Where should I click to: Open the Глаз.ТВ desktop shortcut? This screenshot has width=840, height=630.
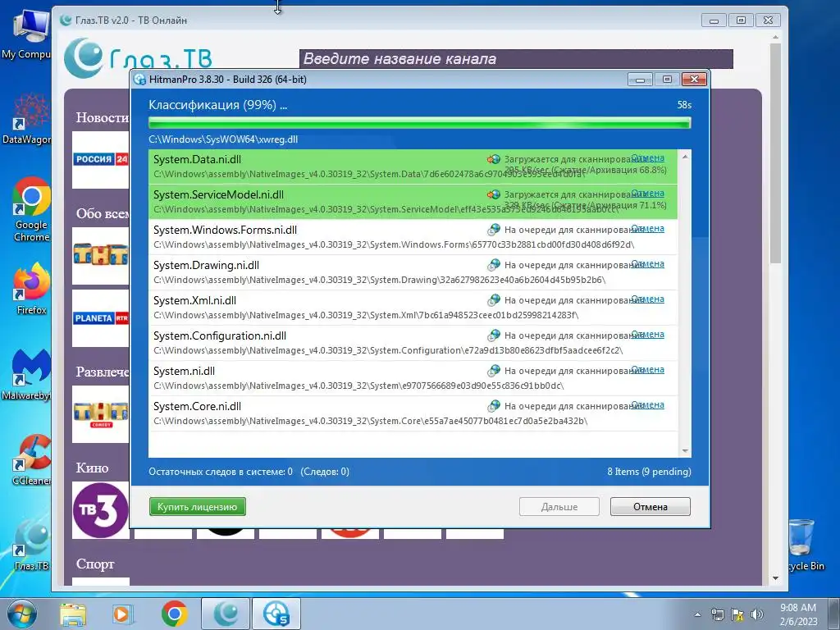click(x=31, y=546)
